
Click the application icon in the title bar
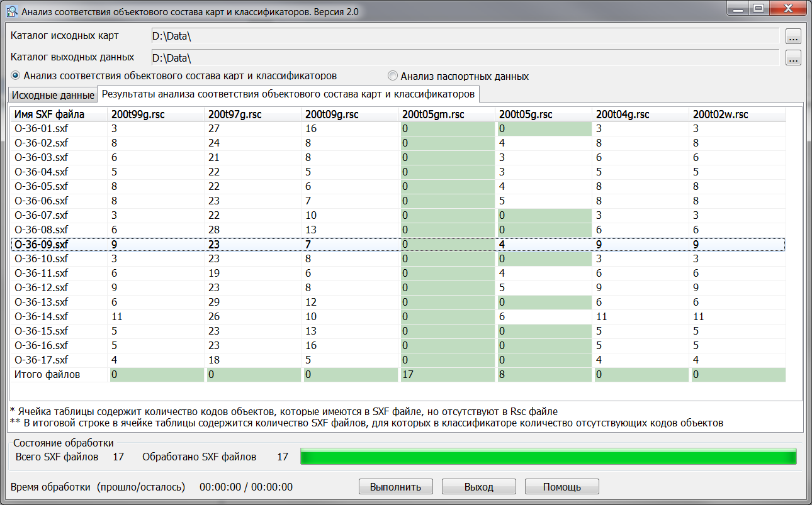[12, 11]
